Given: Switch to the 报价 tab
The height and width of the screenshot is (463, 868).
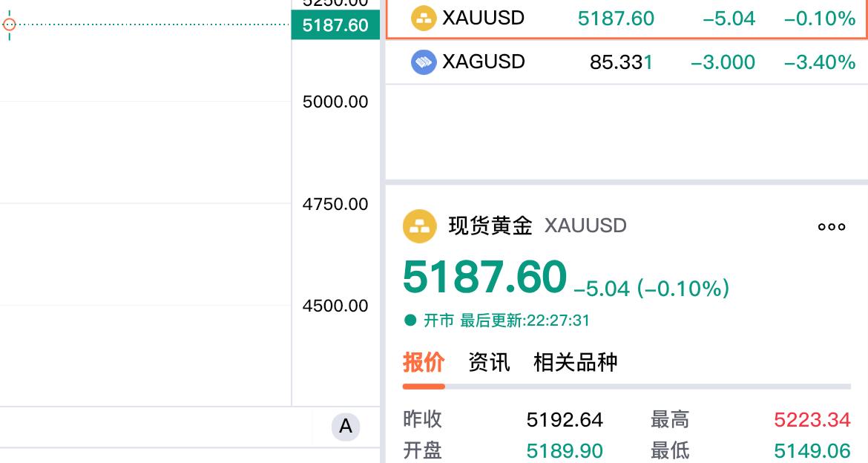Looking at the screenshot, I should click(423, 362).
